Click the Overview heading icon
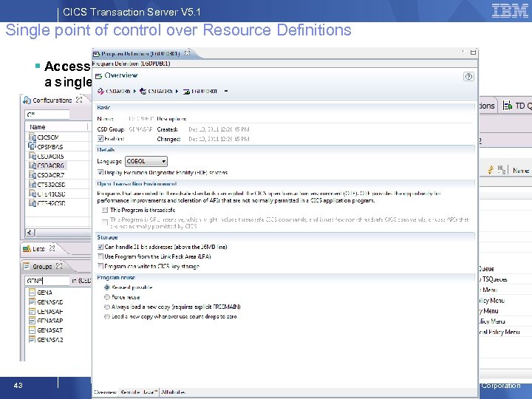This screenshot has height=399, width=532. (99, 76)
